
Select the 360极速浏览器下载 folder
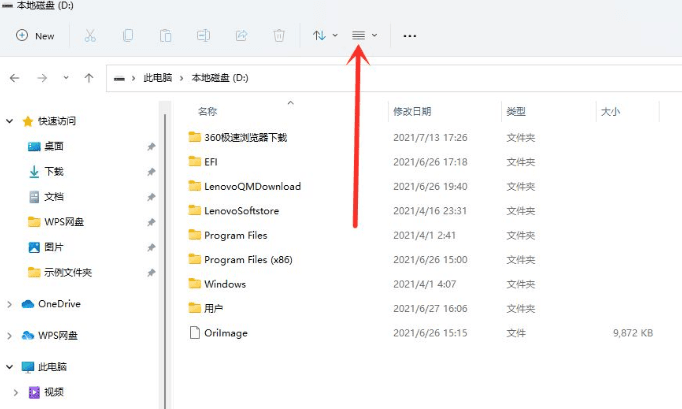(x=245, y=137)
